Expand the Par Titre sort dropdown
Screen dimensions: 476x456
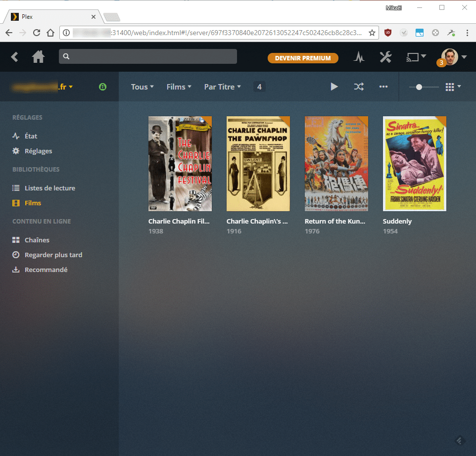pyautogui.click(x=222, y=87)
